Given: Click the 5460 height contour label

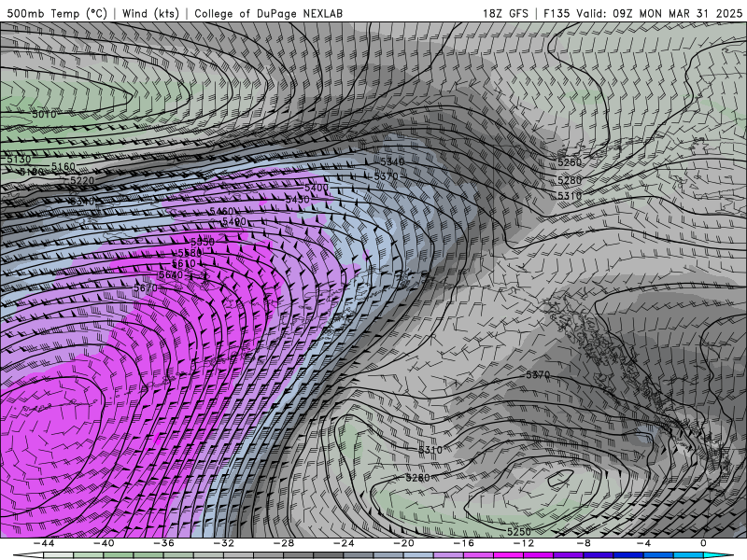Looking at the screenshot, I should [x=221, y=211].
